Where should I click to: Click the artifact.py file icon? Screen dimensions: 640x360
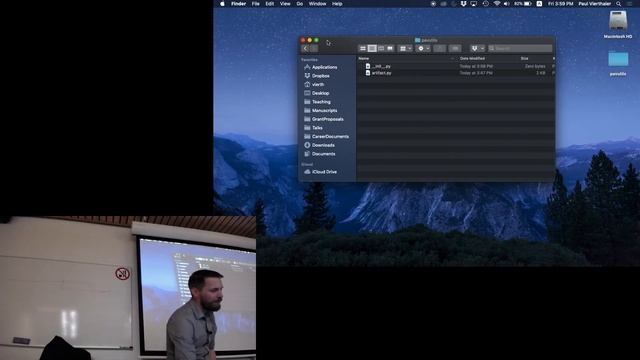[368, 73]
